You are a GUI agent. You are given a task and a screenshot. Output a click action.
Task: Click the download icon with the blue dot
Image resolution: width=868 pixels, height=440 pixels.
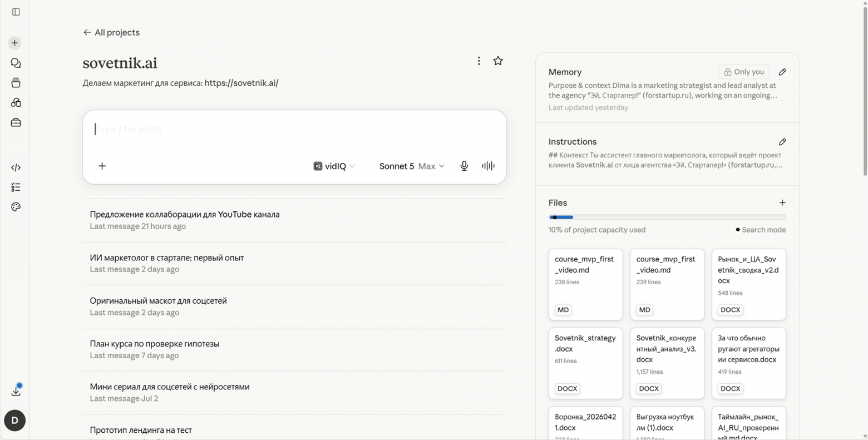coord(16,391)
